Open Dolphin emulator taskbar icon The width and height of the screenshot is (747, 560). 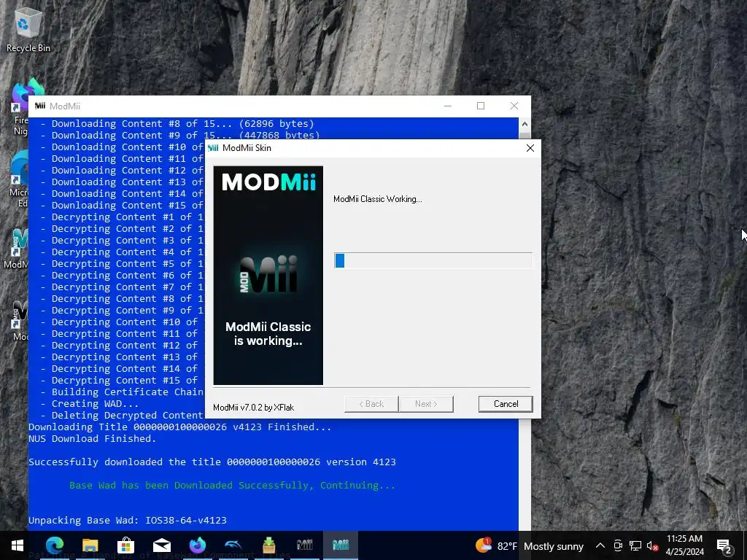tap(233, 545)
